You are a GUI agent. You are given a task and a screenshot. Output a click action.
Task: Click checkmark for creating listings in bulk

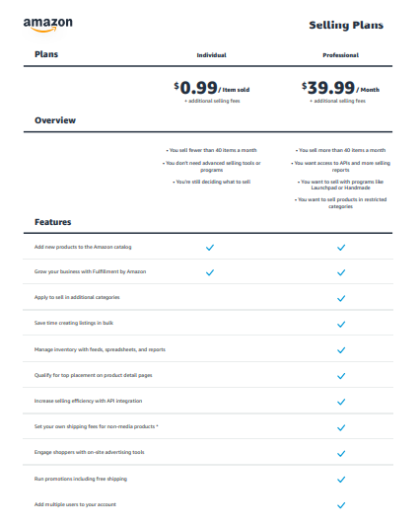click(341, 324)
